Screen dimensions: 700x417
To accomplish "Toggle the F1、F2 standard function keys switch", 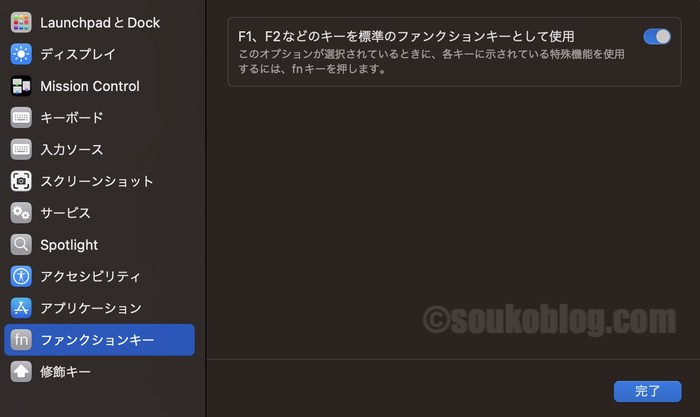I will pyautogui.click(x=657, y=37).
